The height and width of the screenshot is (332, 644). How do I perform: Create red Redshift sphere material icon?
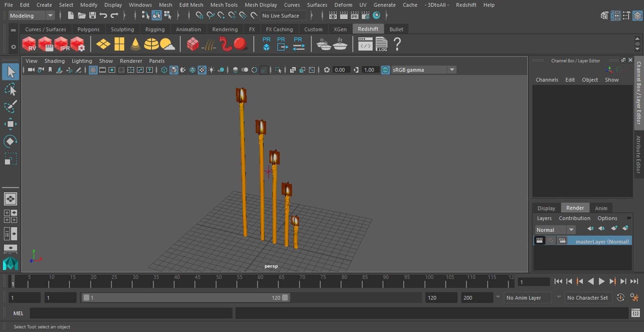point(240,44)
